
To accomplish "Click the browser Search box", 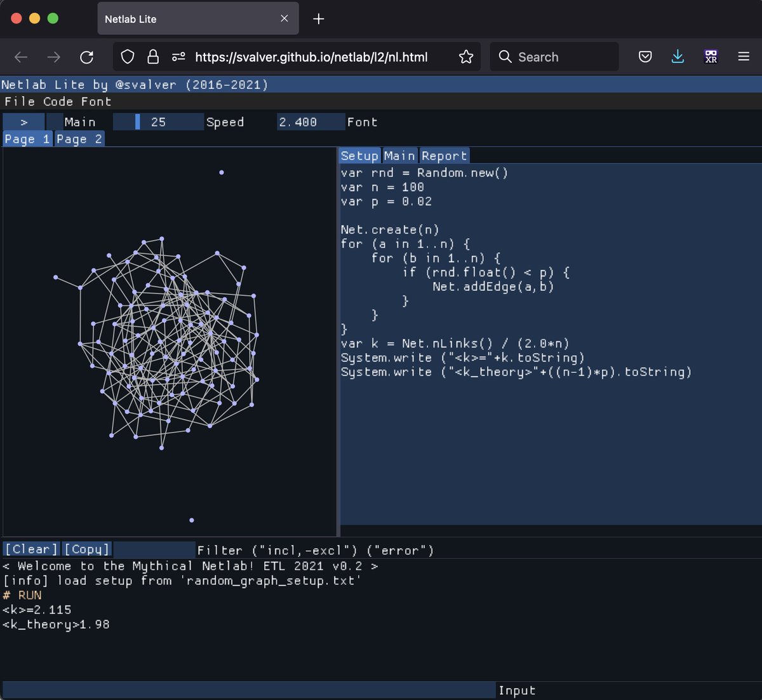I will (554, 57).
